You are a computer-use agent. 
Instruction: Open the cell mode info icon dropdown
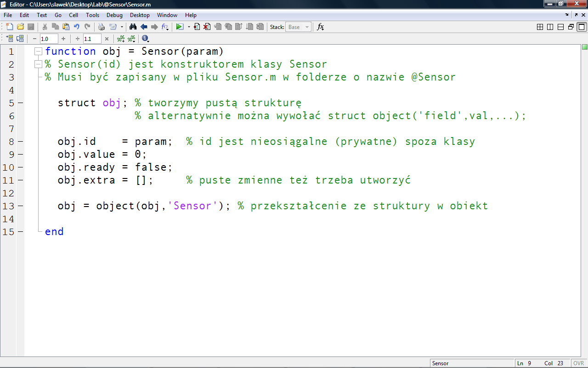(x=146, y=39)
